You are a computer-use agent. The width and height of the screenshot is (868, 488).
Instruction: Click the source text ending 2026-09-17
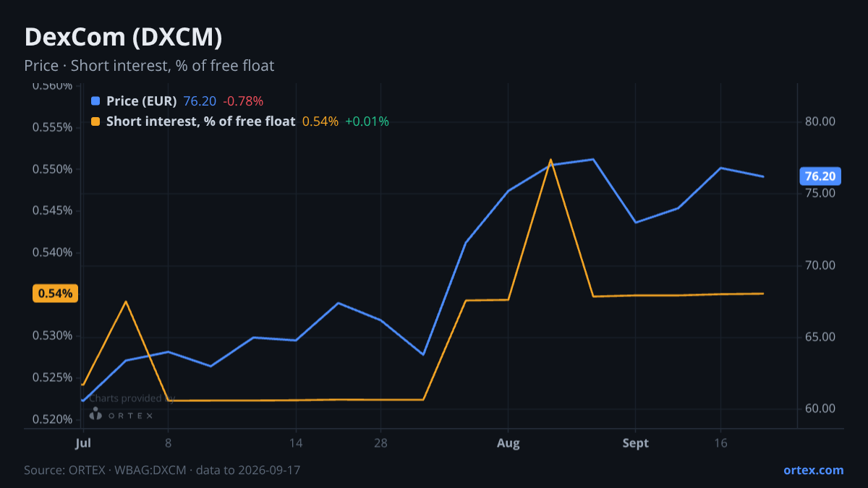coord(162,470)
